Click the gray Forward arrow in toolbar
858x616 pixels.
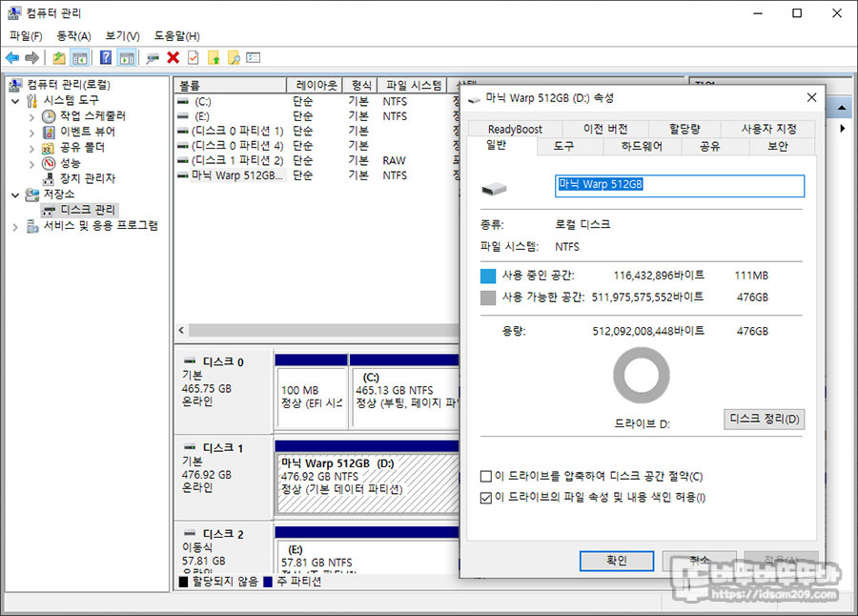[31, 57]
